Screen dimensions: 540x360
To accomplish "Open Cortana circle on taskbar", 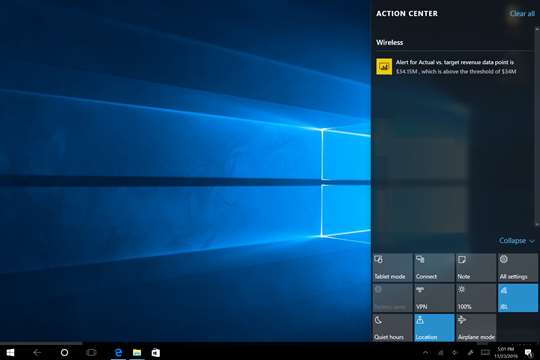I will tap(64, 352).
